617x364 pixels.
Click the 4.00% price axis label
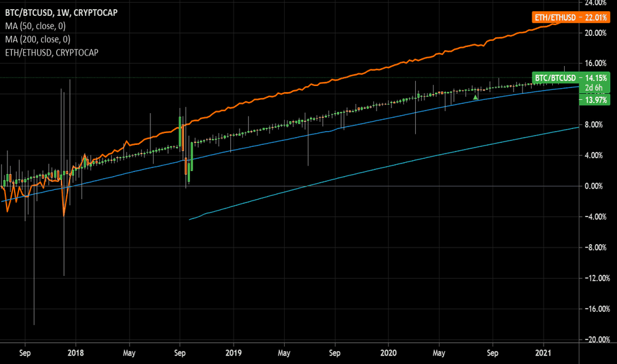(594, 156)
